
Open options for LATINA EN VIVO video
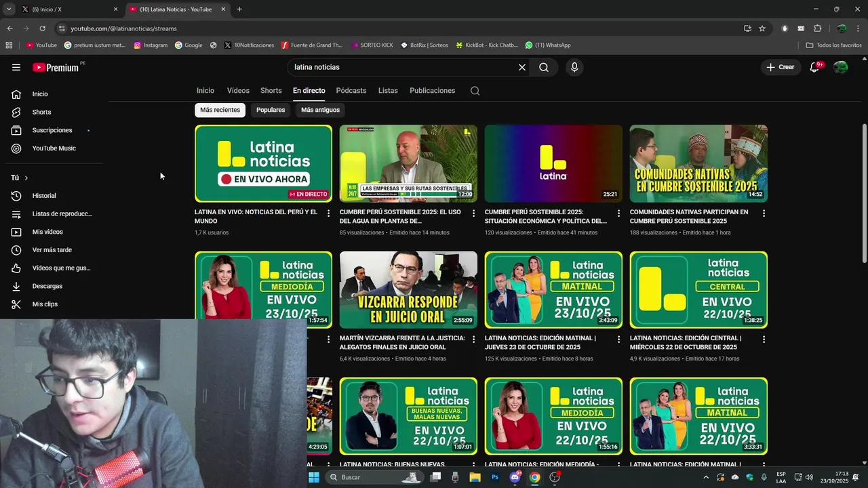[329, 213]
